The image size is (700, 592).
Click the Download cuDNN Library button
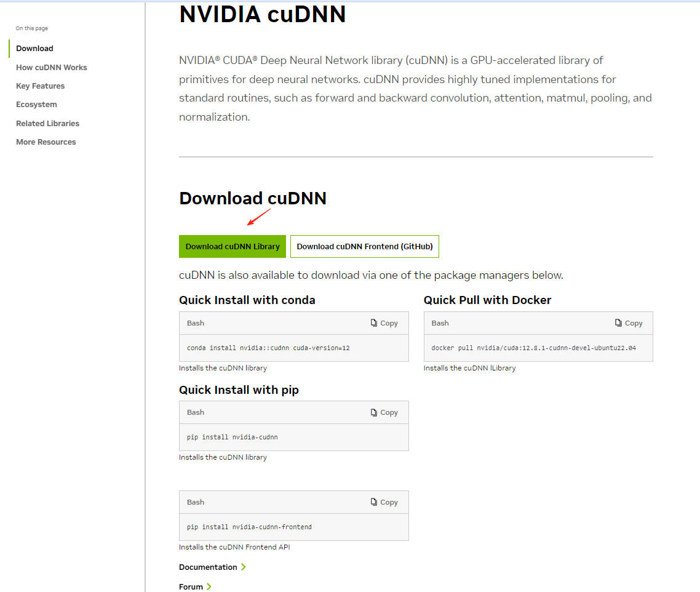(x=233, y=246)
